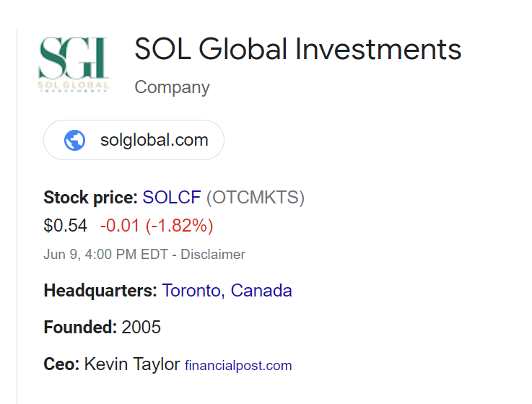This screenshot has height=404, width=532.
Task: Click the blue globe website icon
Action: click(x=74, y=140)
